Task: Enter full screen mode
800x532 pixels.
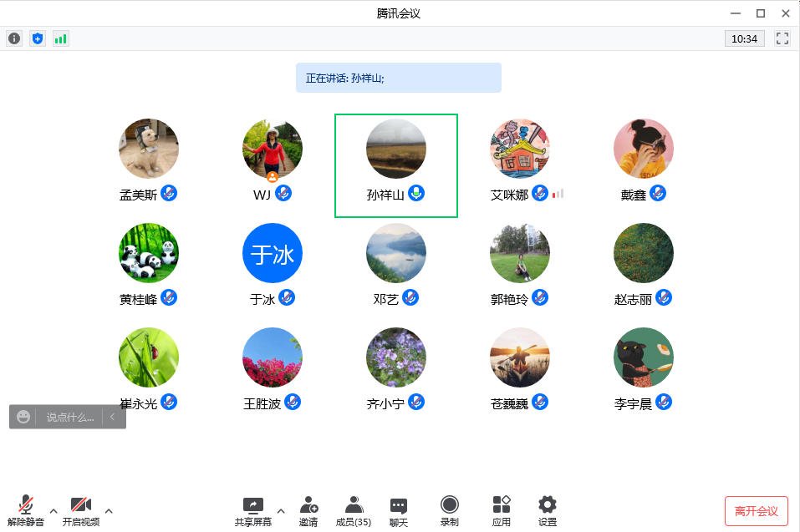Action: coord(782,38)
